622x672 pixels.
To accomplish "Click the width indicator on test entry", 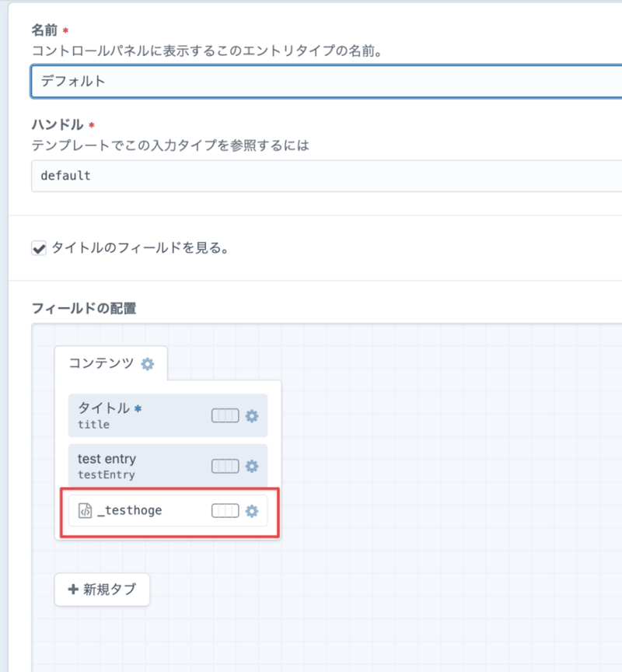I will pos(225,466).
